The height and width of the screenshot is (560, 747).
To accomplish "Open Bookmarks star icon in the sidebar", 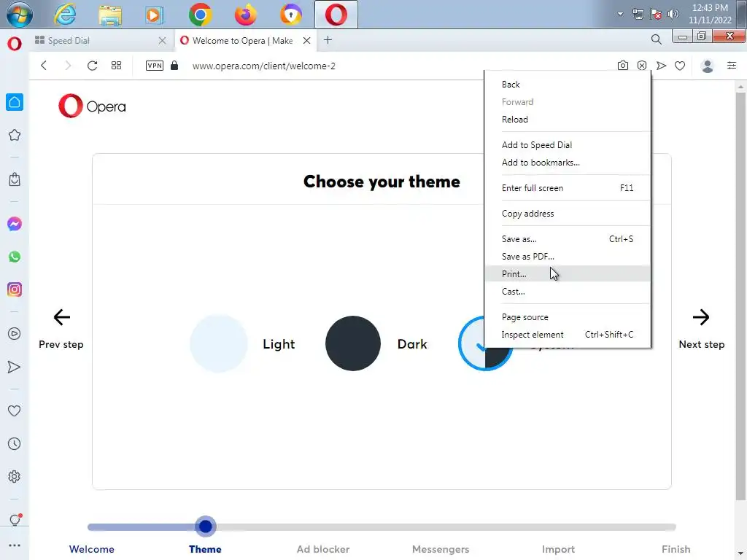I will [x=15, y=135].
